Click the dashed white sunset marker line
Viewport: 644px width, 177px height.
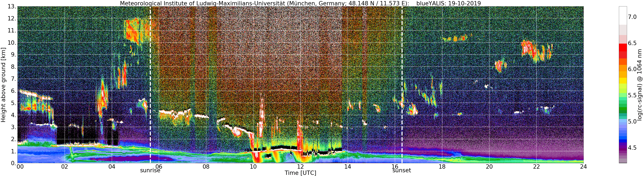tap(402, 85)
